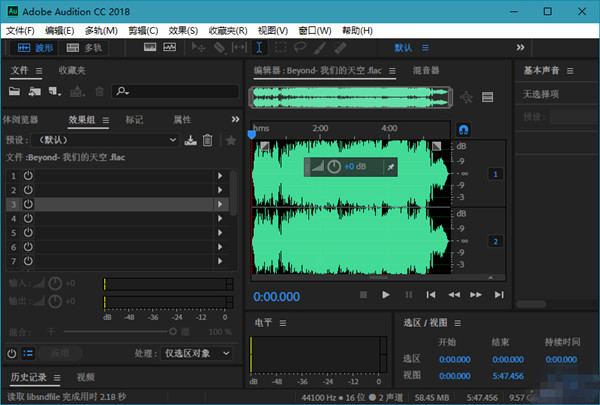Viewport: 600px width, 405px height.
Task: Delete the effects rack preset with trash icon
Action: tap(208, 140)
